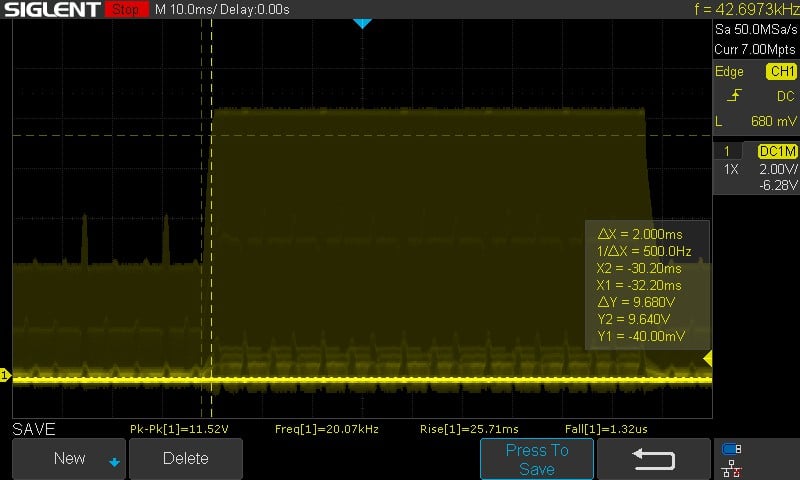Toggle the CH1 trigger source badge
800x480 pixels.
[x=781, y=71]
